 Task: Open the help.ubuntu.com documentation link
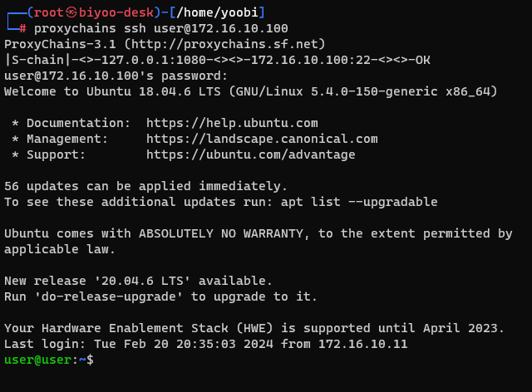point(232,123)
